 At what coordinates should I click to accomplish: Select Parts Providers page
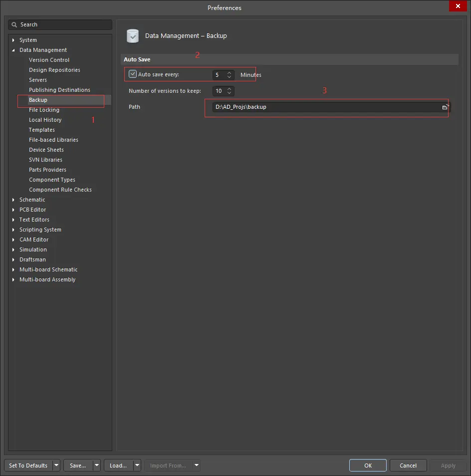[47, 170]
